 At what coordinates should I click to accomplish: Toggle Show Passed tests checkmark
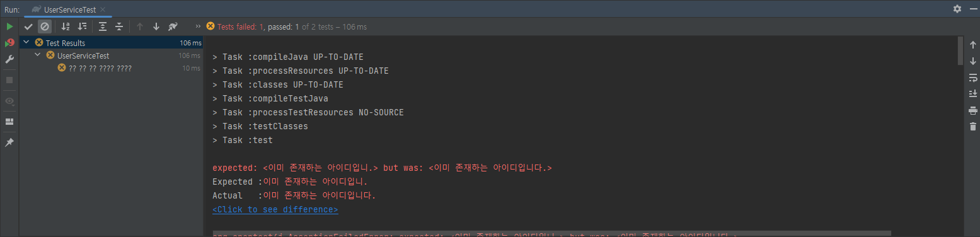(x=28, y=26)
